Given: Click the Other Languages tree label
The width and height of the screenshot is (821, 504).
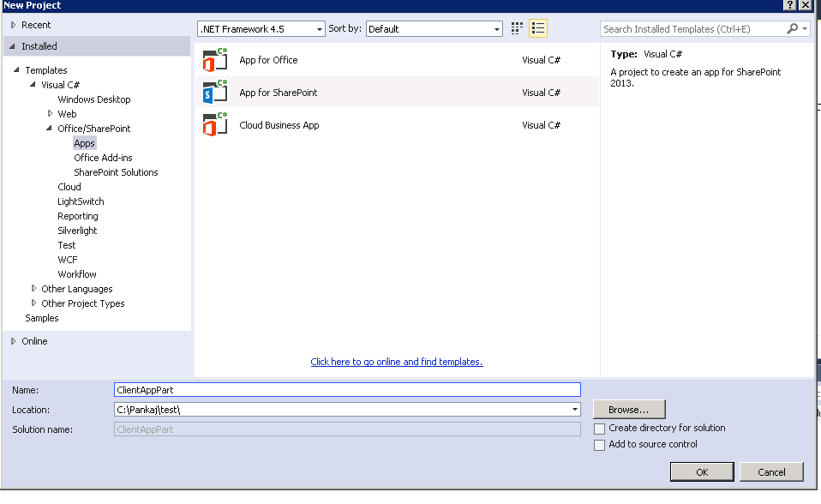Looking at the screenshot, I should pos(77,289).
